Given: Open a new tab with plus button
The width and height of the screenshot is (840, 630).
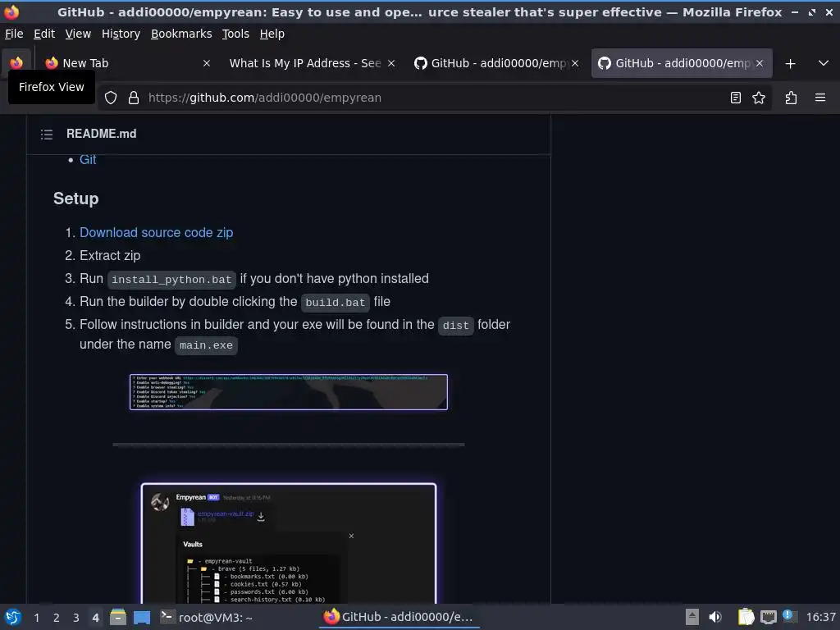Looking at the screenshot, I should 790,63.
